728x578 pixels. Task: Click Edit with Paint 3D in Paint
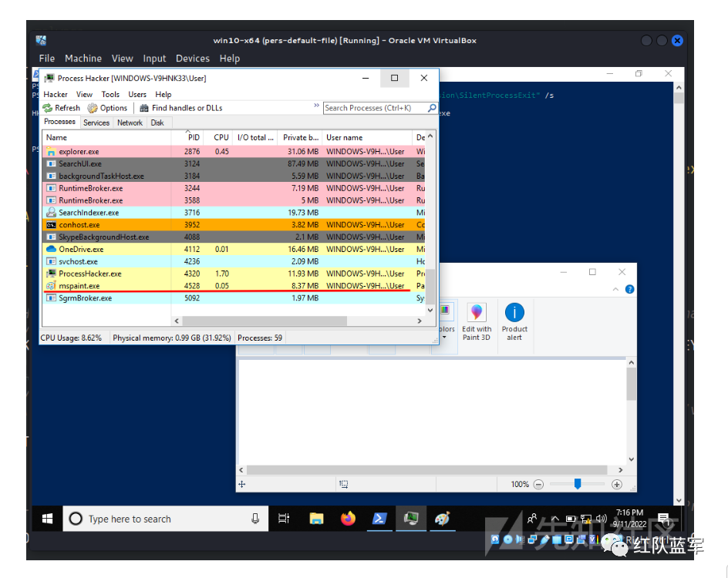pyautogui.click(x=477, y=323)
